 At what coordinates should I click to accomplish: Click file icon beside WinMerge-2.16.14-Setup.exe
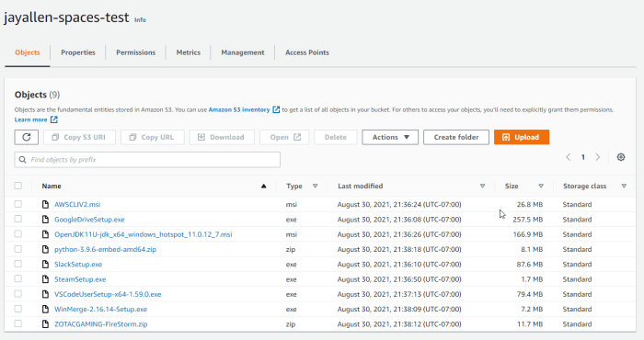pyautogui.click(x=46, y=310)
